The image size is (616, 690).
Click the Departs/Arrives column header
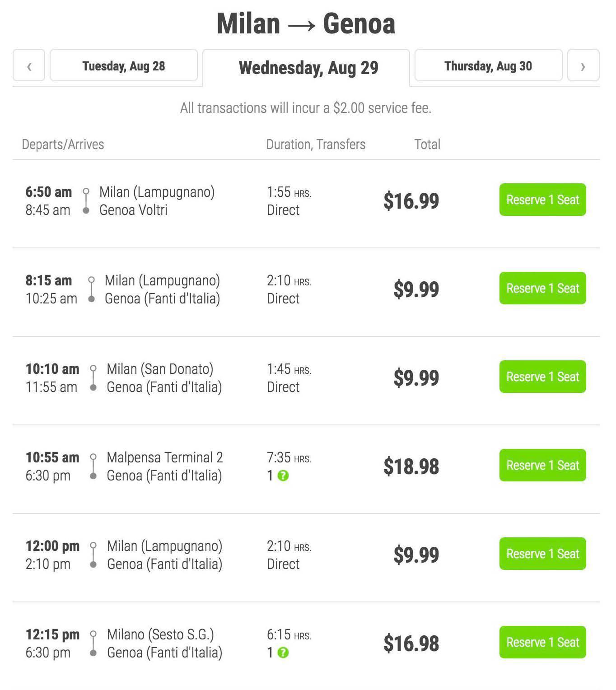click(63, 145)
